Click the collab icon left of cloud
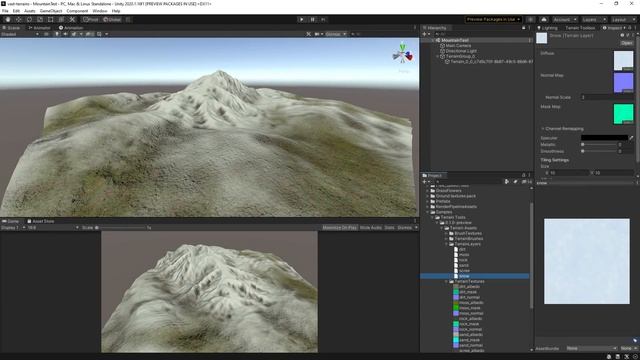 click(531, 19)
